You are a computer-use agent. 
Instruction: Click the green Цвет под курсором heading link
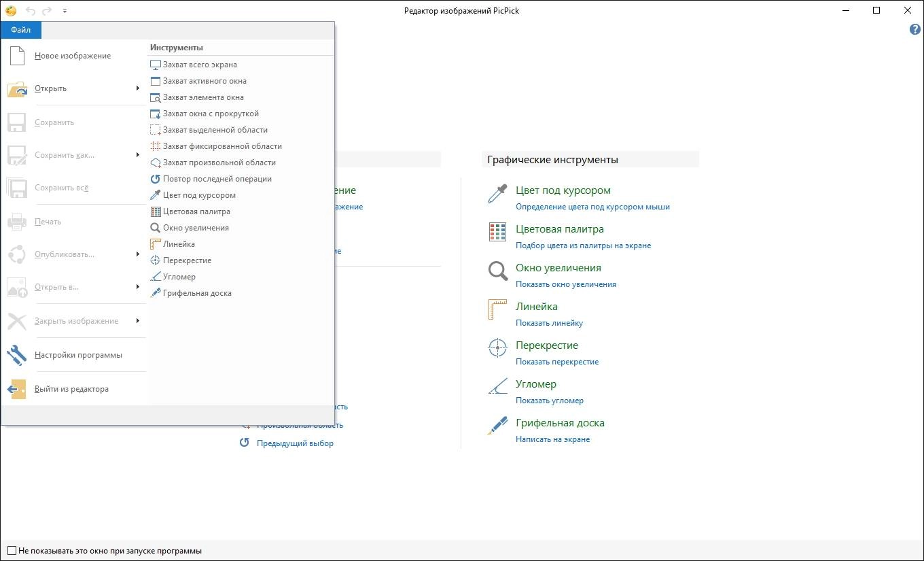563,190
